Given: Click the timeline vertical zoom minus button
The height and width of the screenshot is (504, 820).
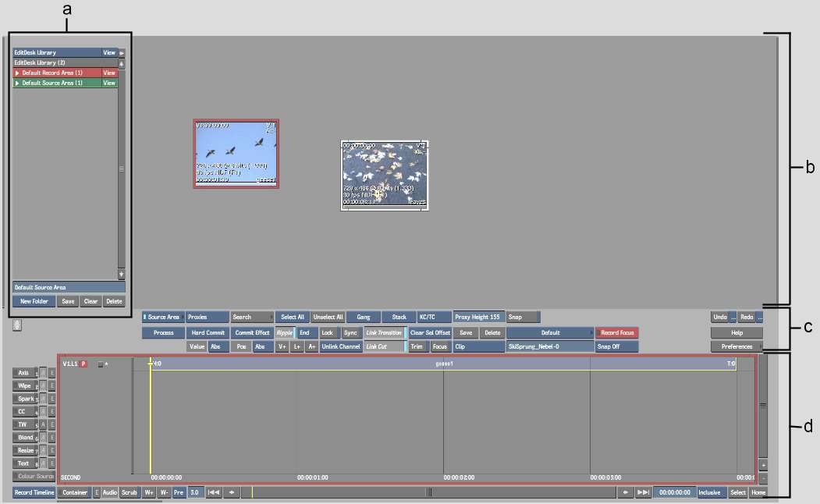Looking at the screenshot, I should (x=762, y=477).
